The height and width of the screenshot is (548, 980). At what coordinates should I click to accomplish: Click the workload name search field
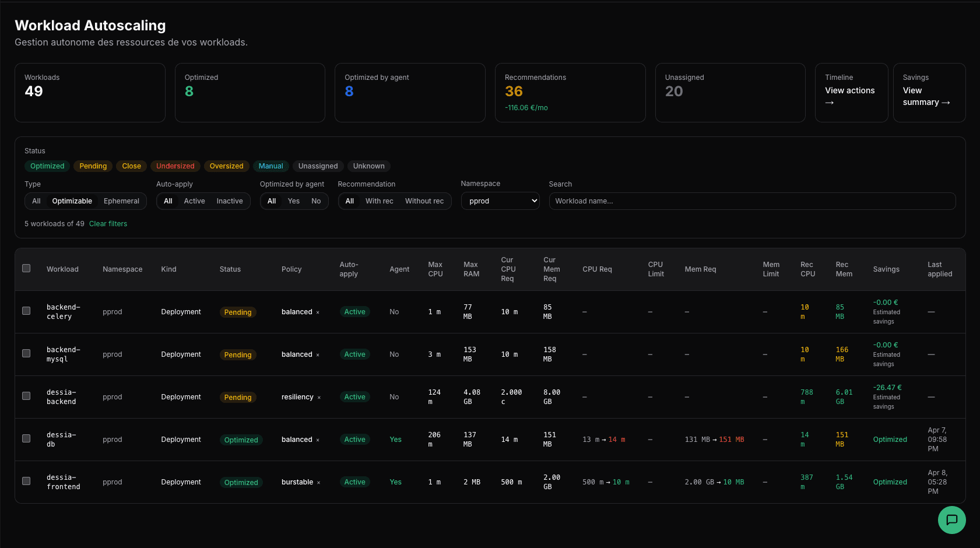(751, 201)
